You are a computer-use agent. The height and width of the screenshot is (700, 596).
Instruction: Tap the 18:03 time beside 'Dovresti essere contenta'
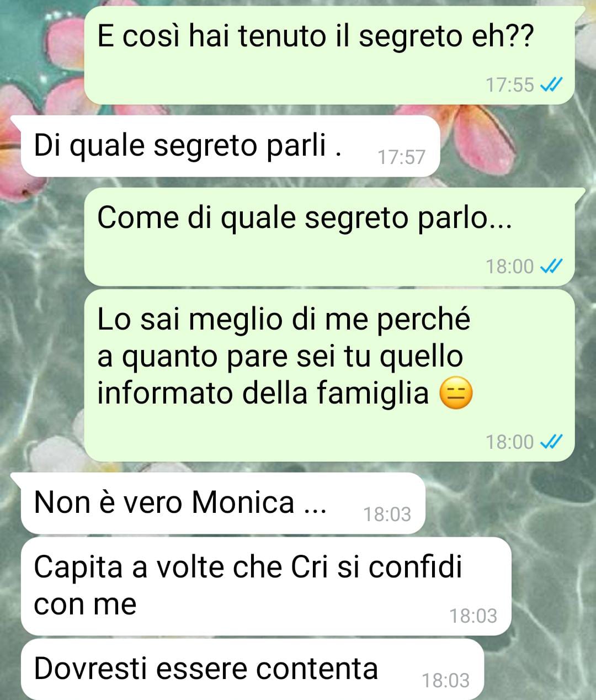click(x=446, y=681)
